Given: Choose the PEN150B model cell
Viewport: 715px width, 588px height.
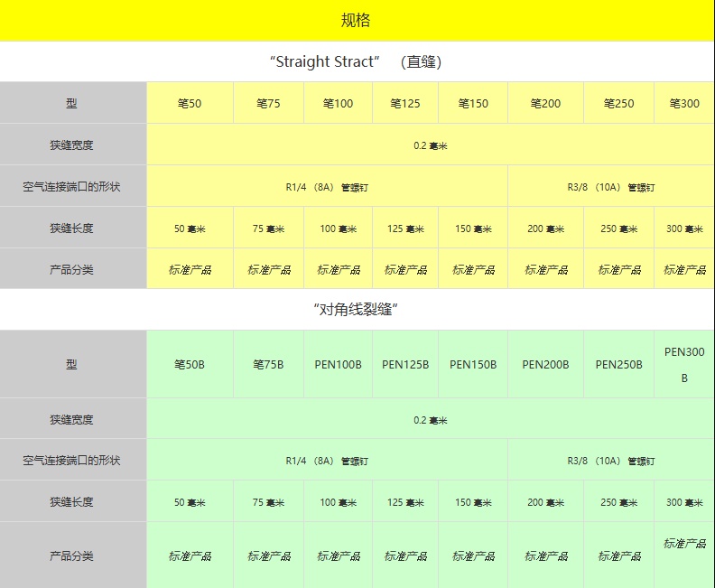Looking at the screenshot, I should [473, 365].
